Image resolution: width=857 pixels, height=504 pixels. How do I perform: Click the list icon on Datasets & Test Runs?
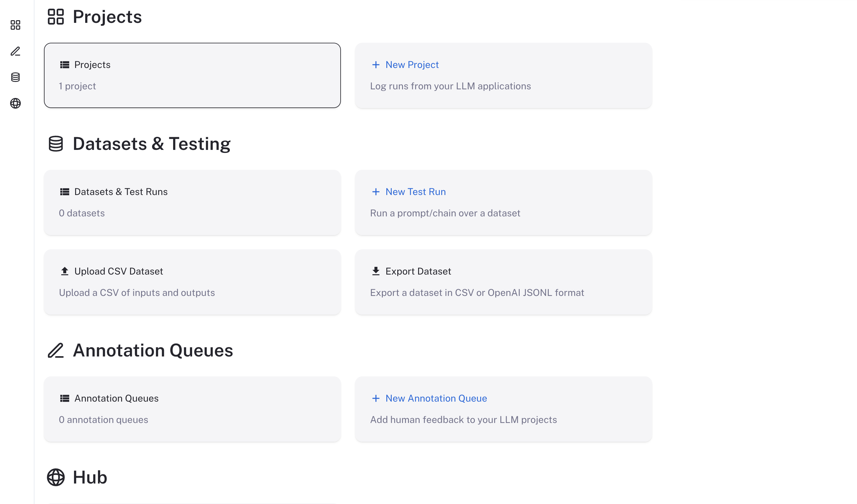click(65, 192)
